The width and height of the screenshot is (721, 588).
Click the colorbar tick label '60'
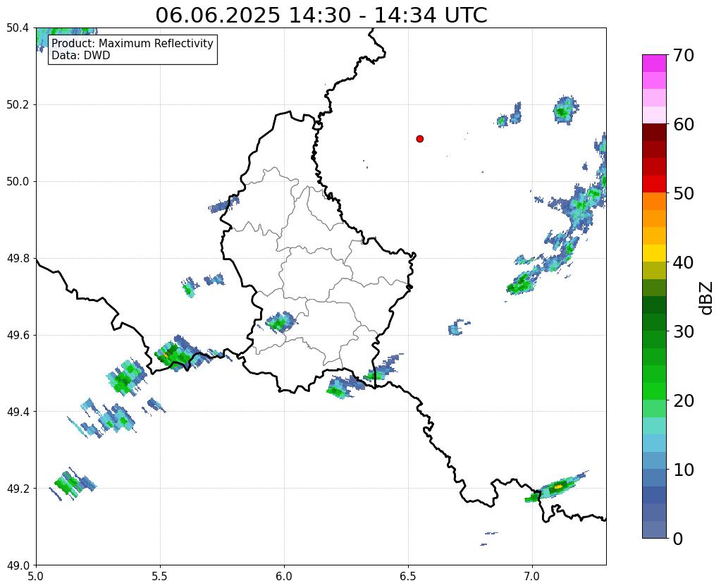pos(683,124)
